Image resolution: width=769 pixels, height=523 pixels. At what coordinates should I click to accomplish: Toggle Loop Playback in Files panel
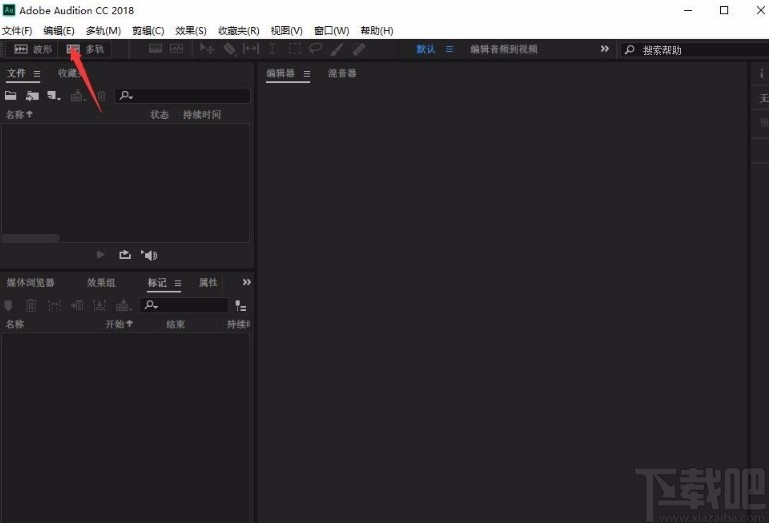tap(125, 255)
